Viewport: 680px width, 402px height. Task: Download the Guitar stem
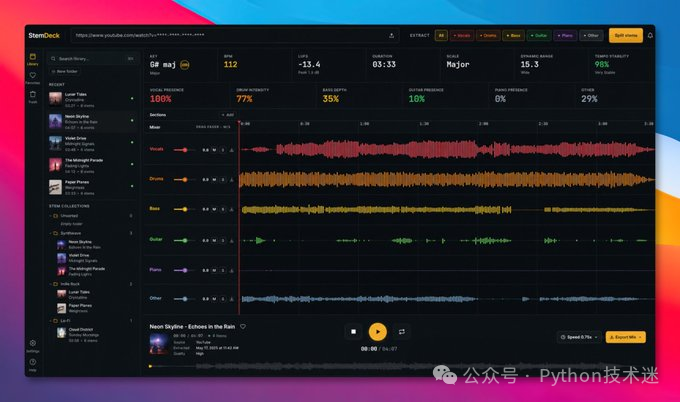(232, 240)
